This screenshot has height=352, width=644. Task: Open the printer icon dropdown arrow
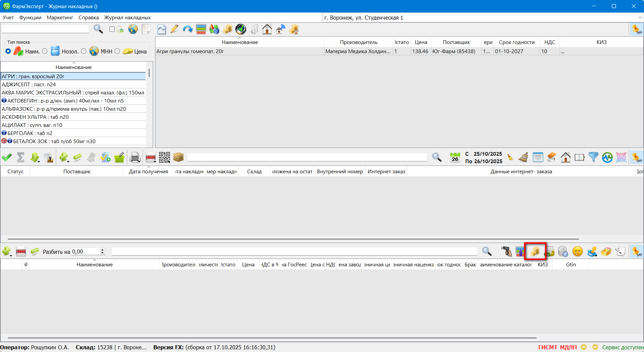pyautogui.click(x=139, y=162)
